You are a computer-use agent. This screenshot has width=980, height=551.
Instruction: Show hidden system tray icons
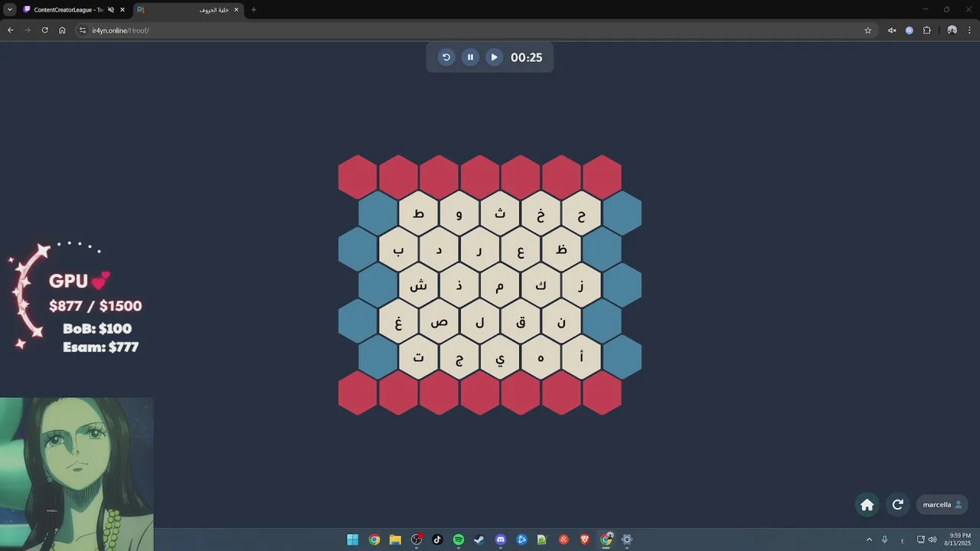pos(869,540)
